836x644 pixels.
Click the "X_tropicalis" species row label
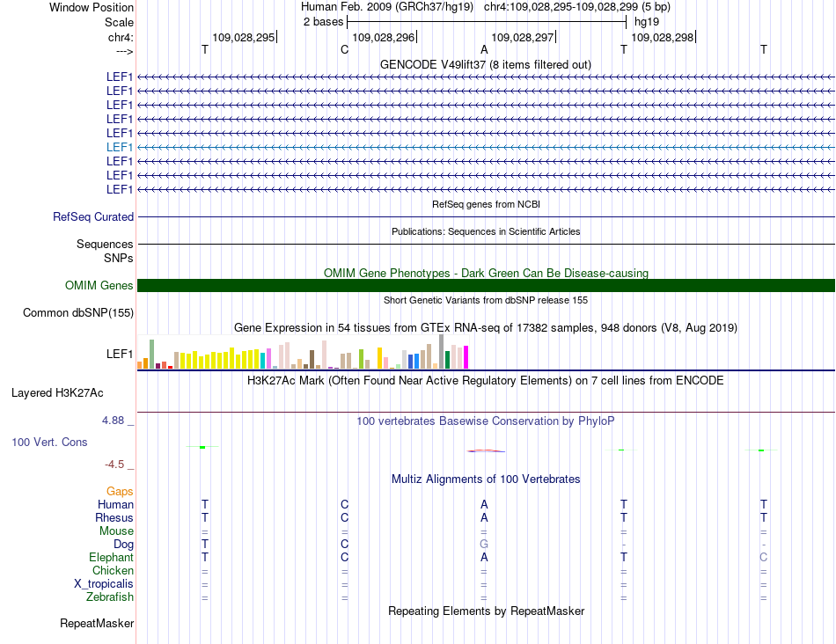104,584
